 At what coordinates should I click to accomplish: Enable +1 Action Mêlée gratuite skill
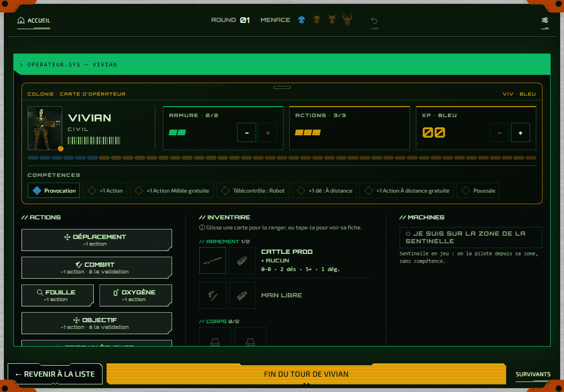pos(172,191)
